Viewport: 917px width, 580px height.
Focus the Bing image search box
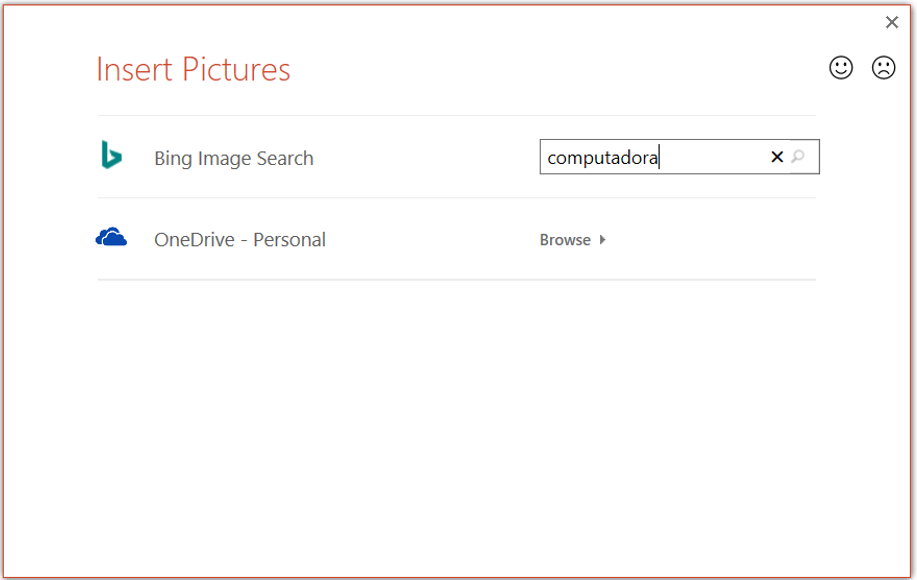point(680,157)
